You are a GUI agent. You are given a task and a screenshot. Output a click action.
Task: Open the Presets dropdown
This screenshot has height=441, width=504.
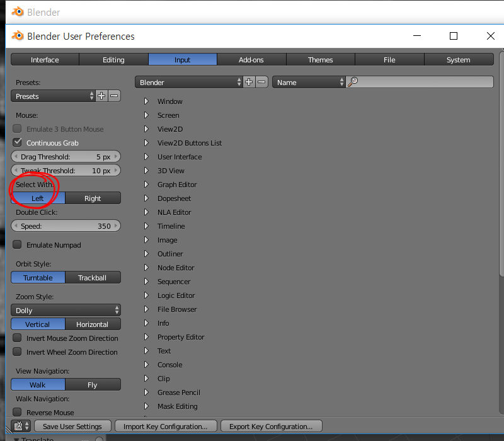(53, 96)
